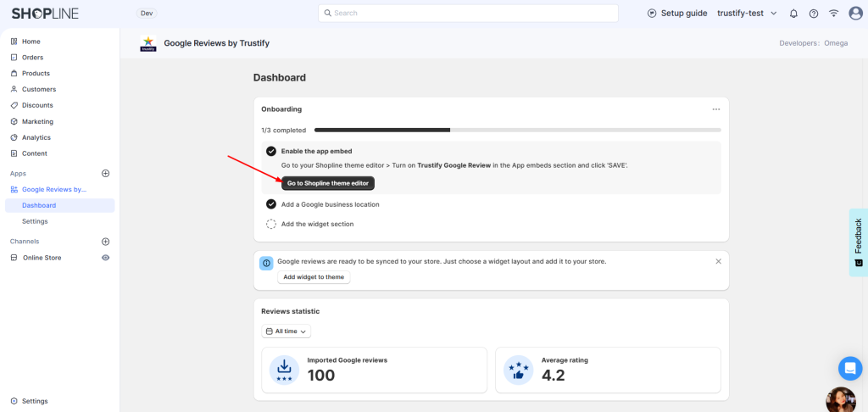The height and width of the screenshot is (412, 868).
Task: Click the Content page icon
Action: pyautogui.click(x=14, y=153)
